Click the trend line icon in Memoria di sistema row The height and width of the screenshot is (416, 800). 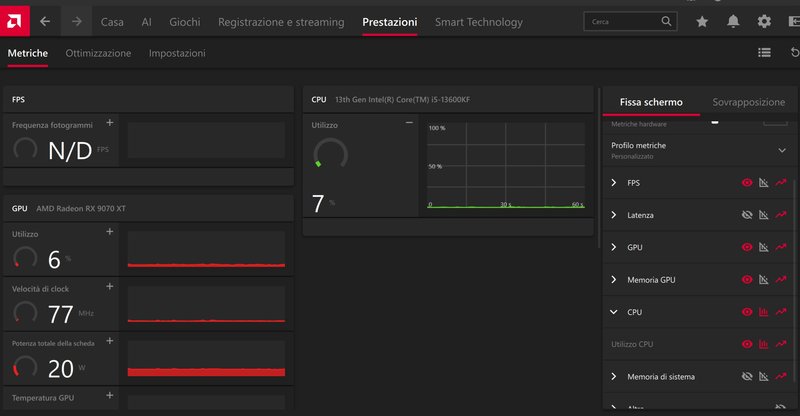pos(781,377)
